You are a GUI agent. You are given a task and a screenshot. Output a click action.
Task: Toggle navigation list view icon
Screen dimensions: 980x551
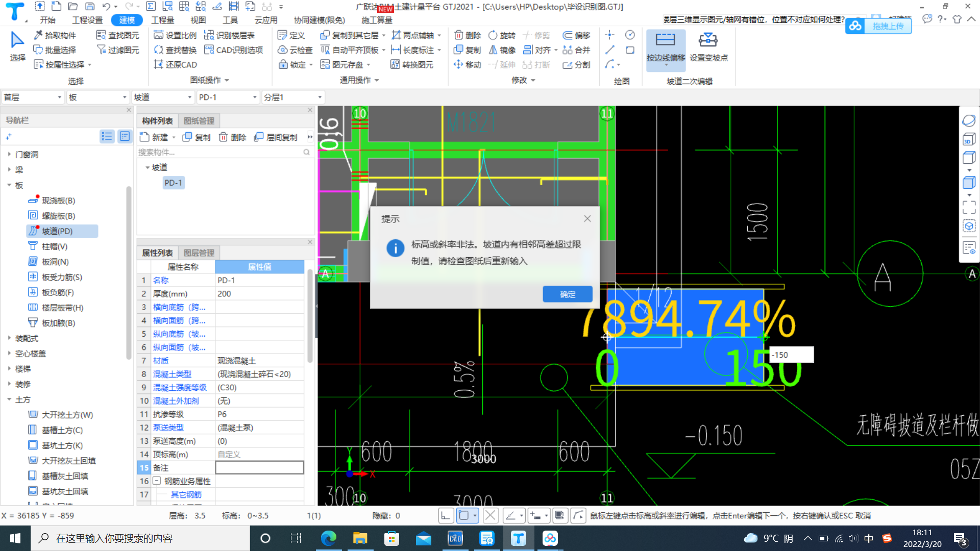[107, 136]
